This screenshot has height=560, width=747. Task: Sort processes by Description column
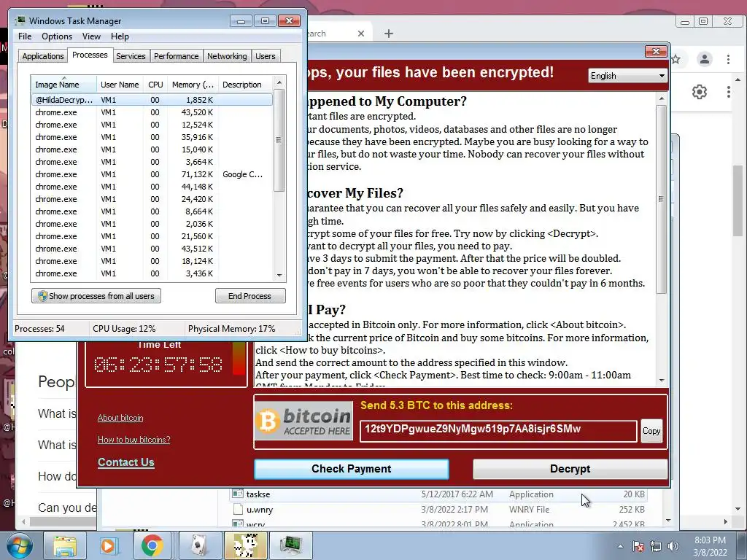tap(245, 85)
